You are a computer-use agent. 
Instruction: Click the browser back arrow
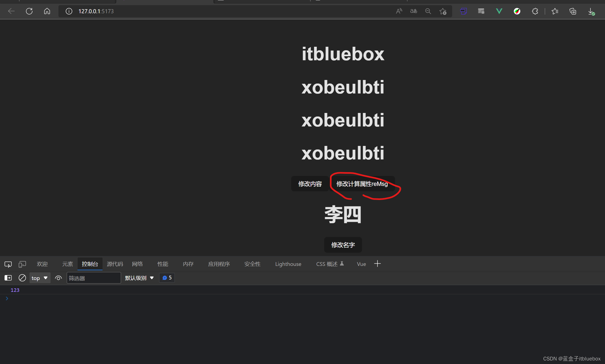(11, 11)
